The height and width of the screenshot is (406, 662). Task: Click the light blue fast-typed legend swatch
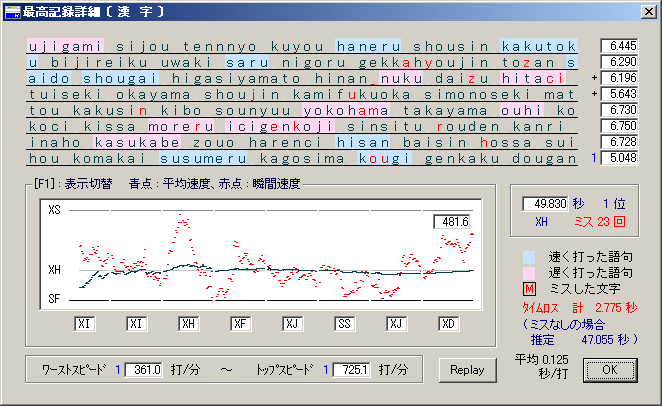click(x=530, y=255)
